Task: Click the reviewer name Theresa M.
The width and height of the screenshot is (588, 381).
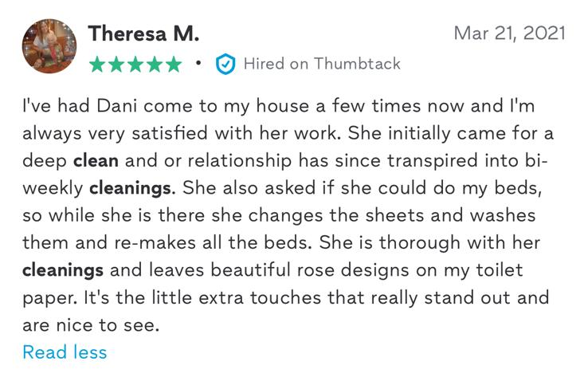Action: [143, 33]
